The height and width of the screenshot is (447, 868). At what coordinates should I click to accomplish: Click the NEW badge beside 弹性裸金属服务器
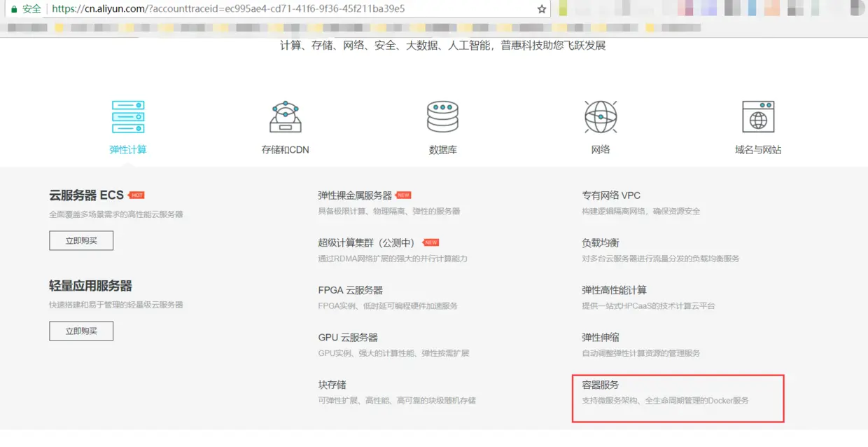404,195
